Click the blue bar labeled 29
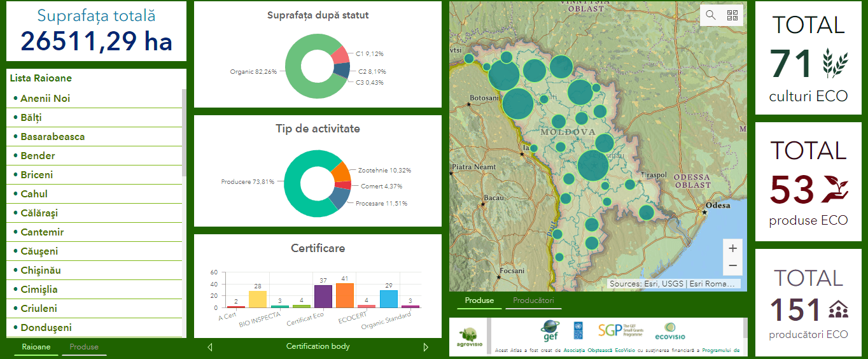 tap(389, 299)
